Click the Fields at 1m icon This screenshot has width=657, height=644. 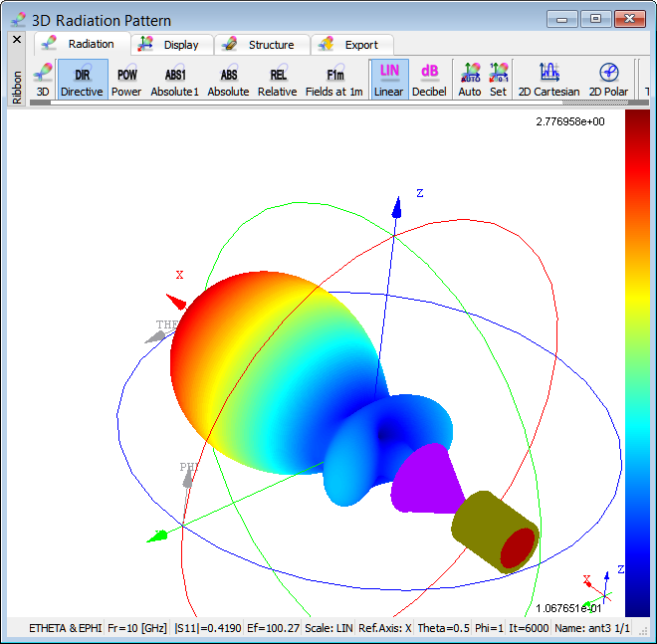(x=334, y=80)
